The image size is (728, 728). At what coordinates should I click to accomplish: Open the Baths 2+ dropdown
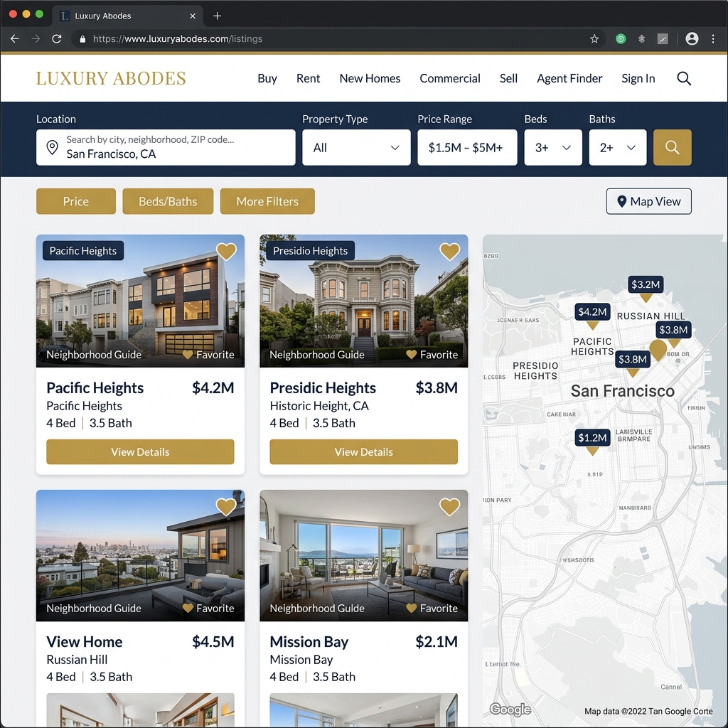coord(617,147)
